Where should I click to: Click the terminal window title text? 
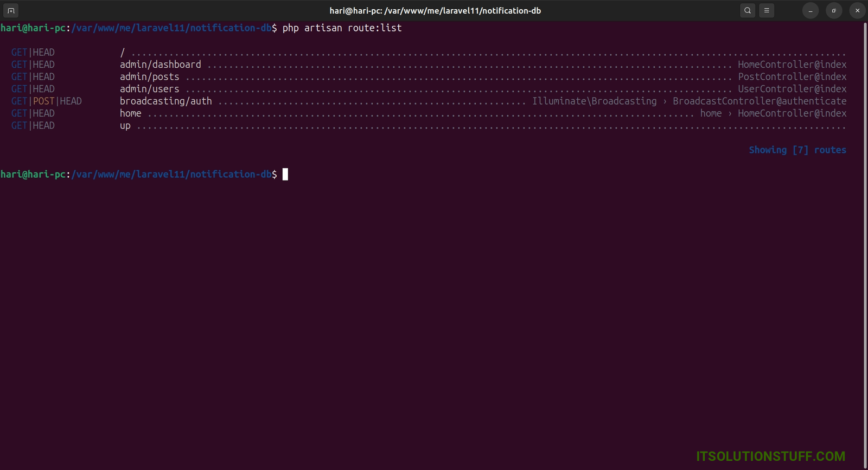pos(435,10)
